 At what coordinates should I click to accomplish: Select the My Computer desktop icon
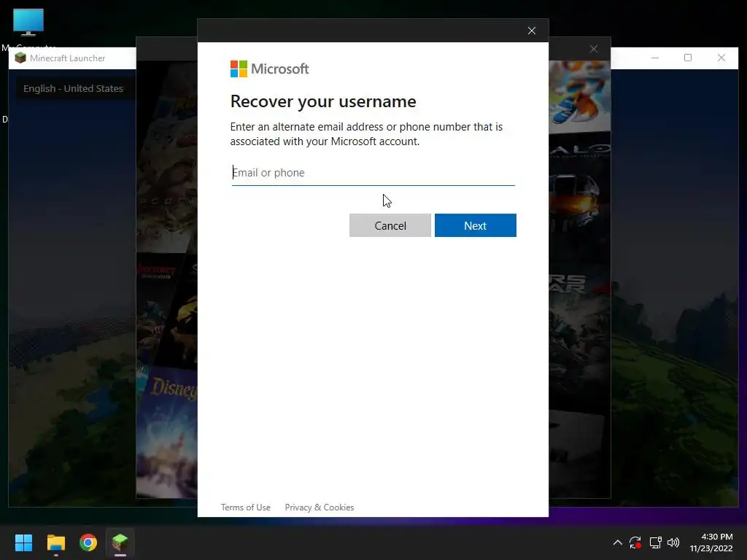point(28,28)
